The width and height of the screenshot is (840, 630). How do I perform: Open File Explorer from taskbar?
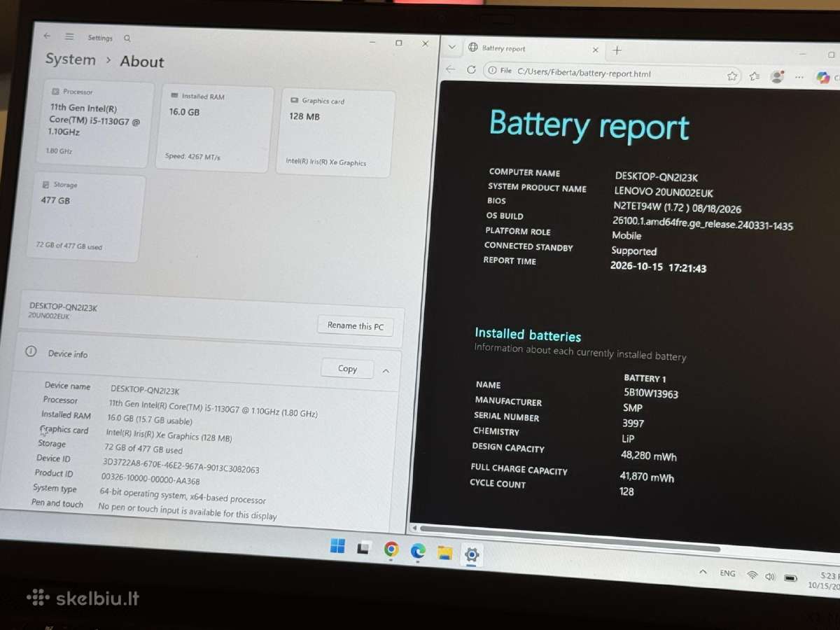[x=444, y=553]
